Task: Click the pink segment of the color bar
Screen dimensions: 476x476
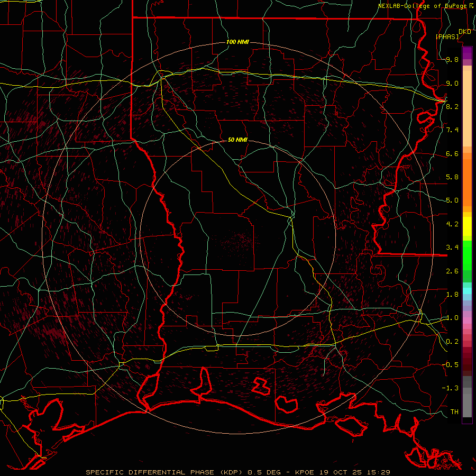Action: click(x=467, y=321)
